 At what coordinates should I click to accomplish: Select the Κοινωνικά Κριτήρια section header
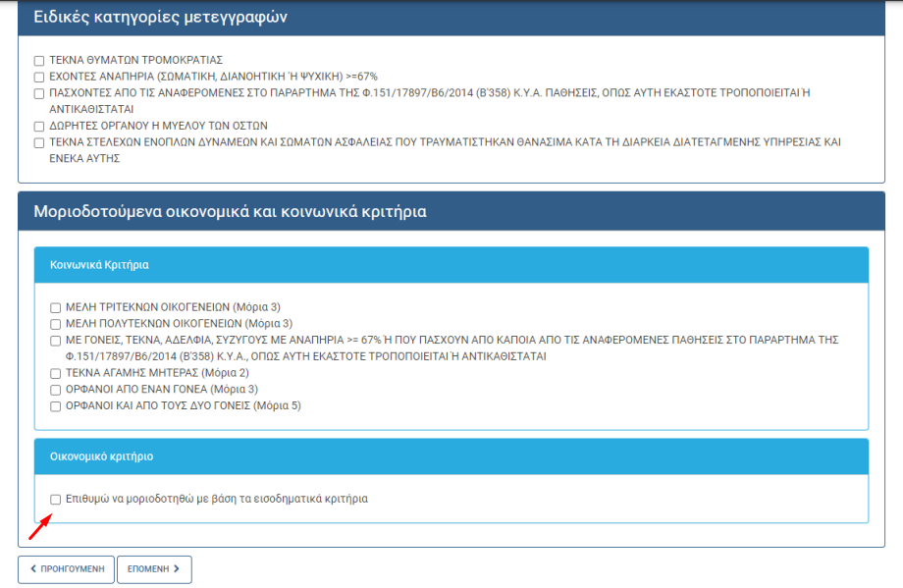(x=451, y=265)
